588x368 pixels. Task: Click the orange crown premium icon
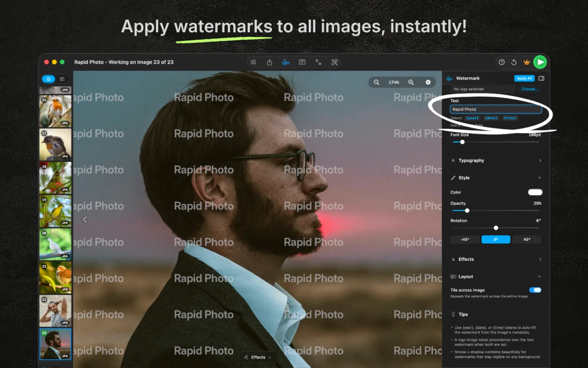point(526,62)
